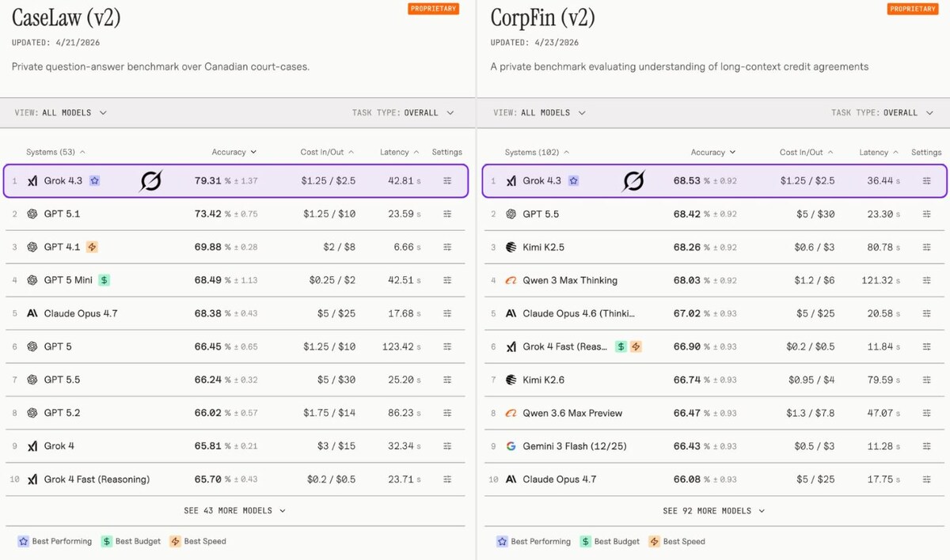
Task: Open settings icon for GPT 5.1 in CaseLaw
Action: click(x=447, y=214)
